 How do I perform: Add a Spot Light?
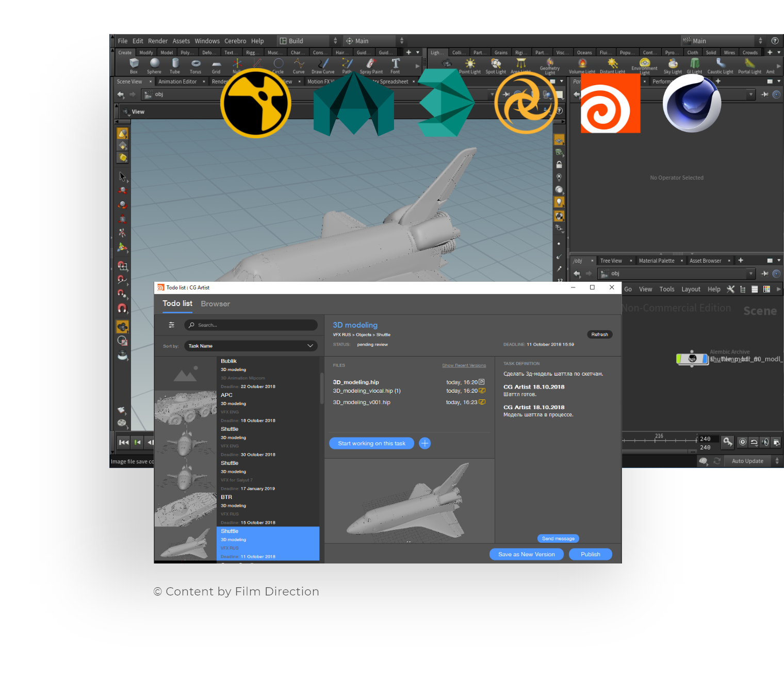(x=496, y=66)
